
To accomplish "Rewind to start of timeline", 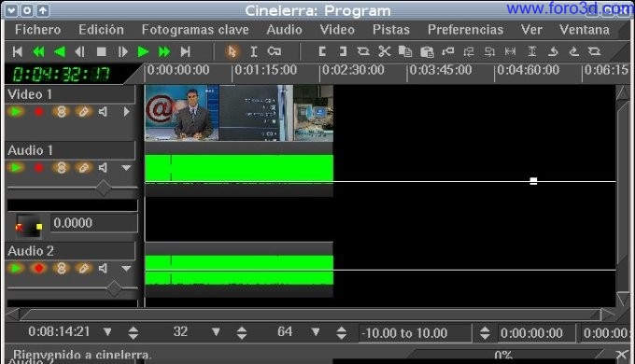I will (18, 52).
